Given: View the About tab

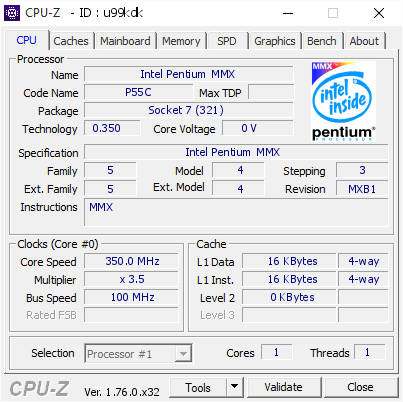Looking at the screenshot, I should tap(364, 41).
